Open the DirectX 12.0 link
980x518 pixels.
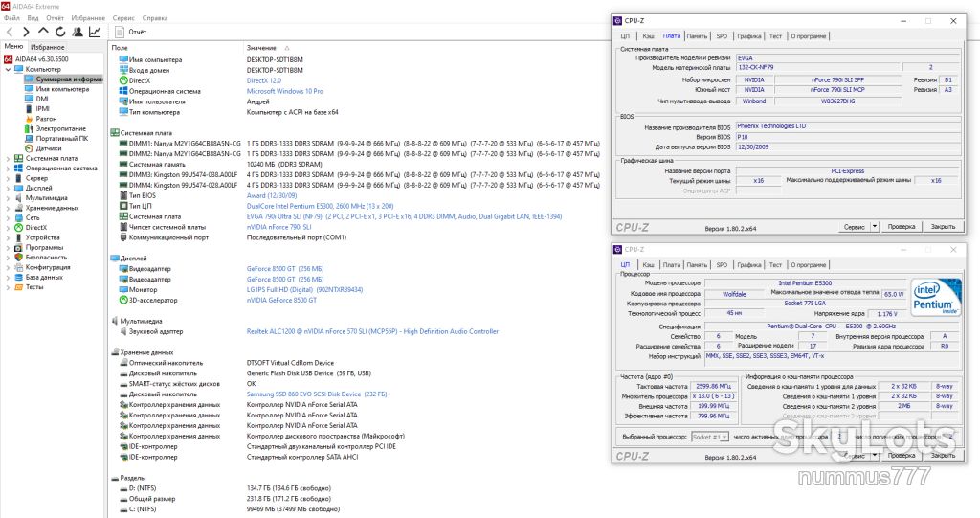(x=264, y=80)
